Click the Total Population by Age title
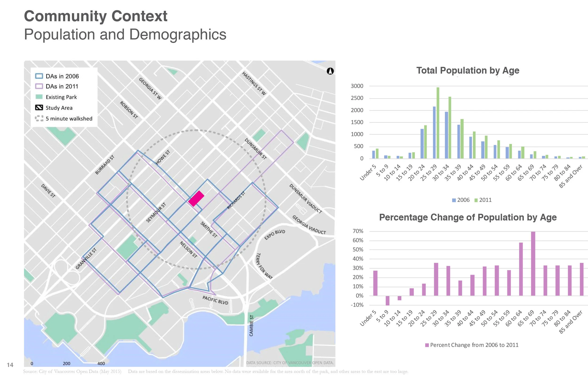The width and height of the screenshot is (588, 375). tap(468, 70)
